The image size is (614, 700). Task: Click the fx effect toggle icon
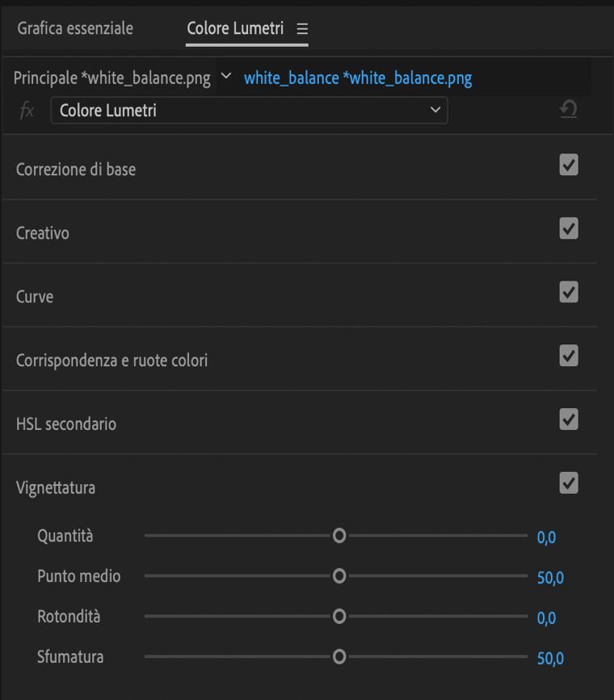[27, 111]
